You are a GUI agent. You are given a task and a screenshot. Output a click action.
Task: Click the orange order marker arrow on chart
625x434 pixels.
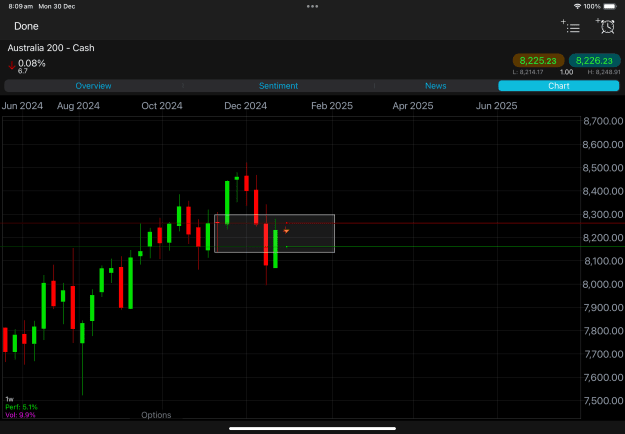(286, 231)
